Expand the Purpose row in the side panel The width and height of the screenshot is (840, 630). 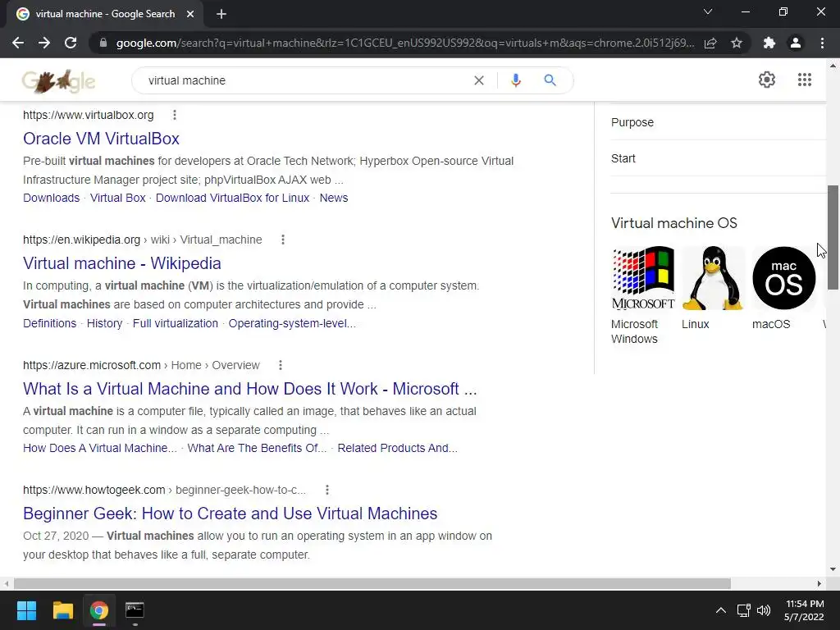[x=719, y=122]
